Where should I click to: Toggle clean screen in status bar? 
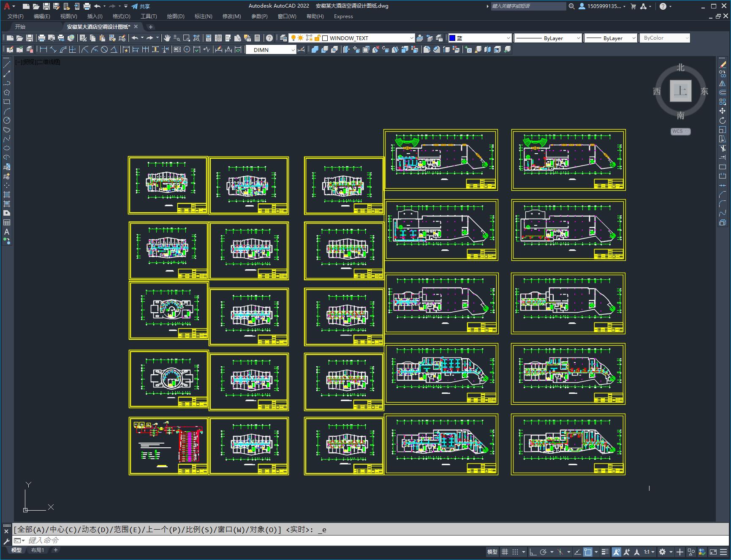(713, 552)
